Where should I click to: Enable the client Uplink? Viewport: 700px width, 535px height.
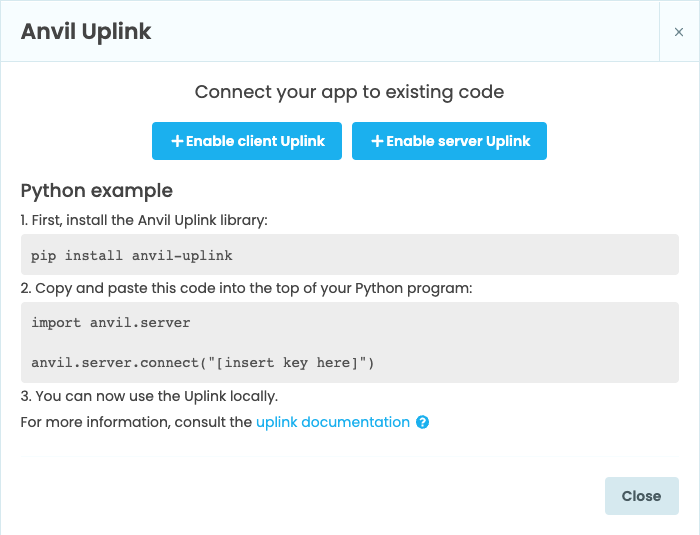click(247, 141)
